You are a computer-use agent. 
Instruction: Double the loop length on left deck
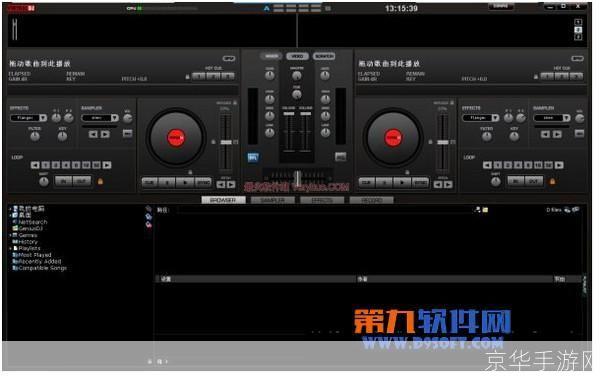[x=107, y=165]
